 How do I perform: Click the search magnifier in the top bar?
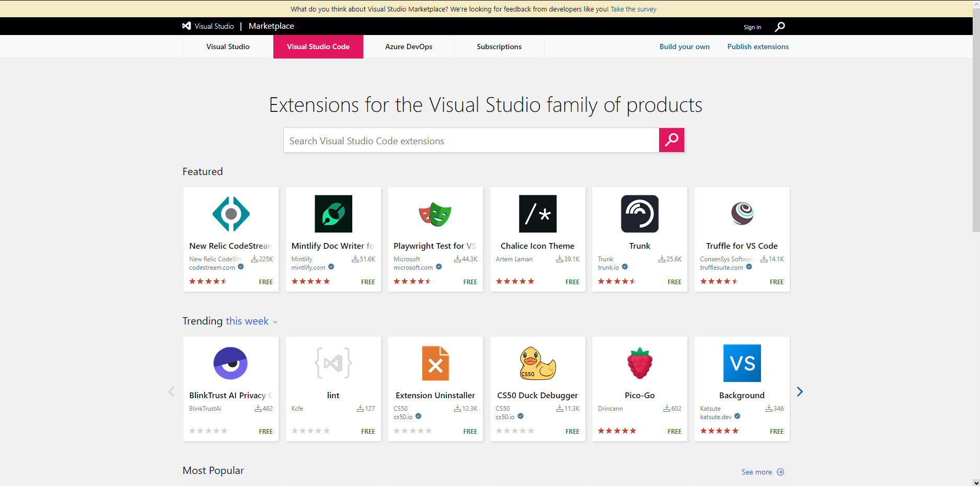pos(779,27)
